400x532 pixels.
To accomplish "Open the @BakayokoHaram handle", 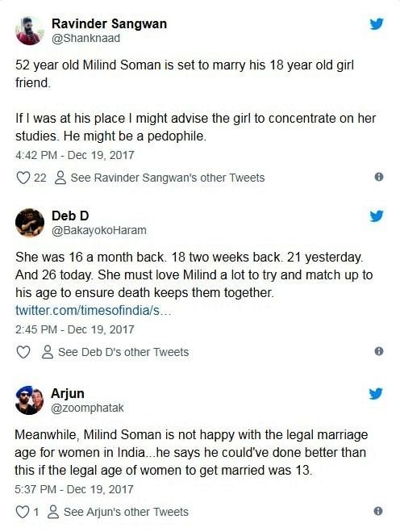I will pyautogui.click(x=99, y=230).
